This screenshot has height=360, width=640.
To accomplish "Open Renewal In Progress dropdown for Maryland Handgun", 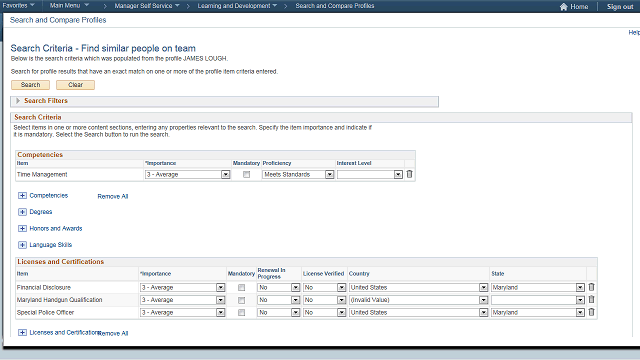I will (279, 300).
